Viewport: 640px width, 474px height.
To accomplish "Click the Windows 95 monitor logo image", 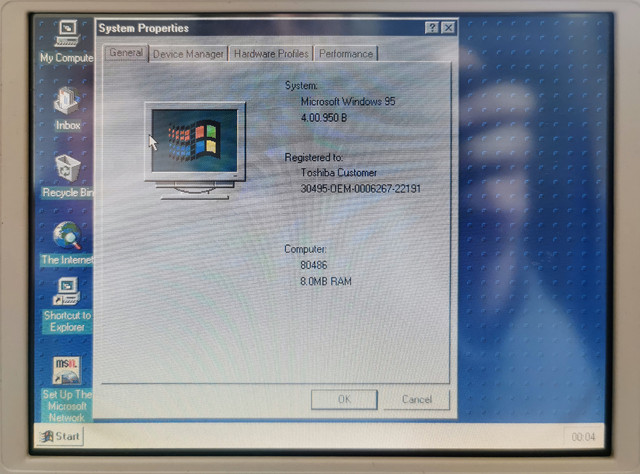I will click(195, 150).
